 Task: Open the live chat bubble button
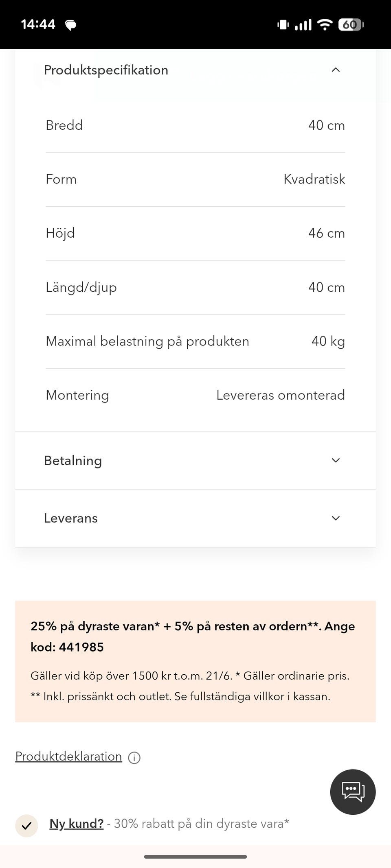pyautogui.click(x=353, y=791)
